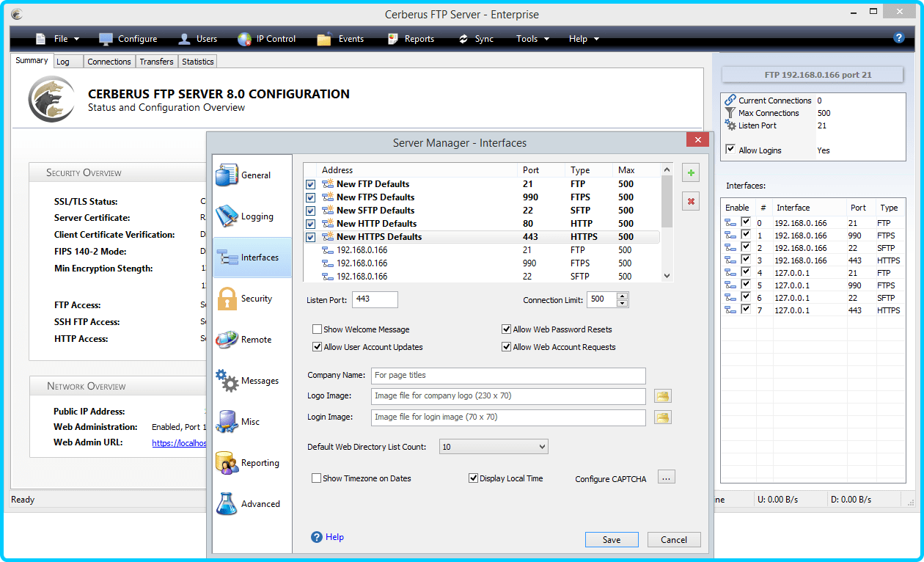Click FTP 192.168.0.166 port 21 button
This screenshot has height=562, width=924.
pos(812,75)
